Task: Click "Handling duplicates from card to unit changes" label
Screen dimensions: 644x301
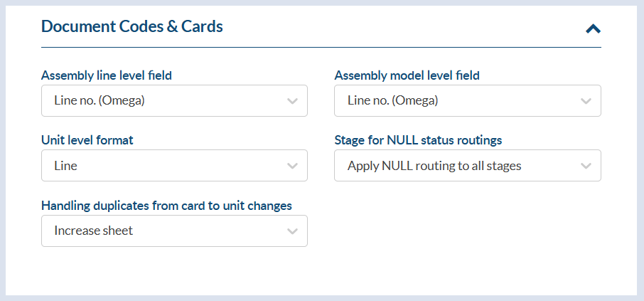Action: tap(166, 206)
